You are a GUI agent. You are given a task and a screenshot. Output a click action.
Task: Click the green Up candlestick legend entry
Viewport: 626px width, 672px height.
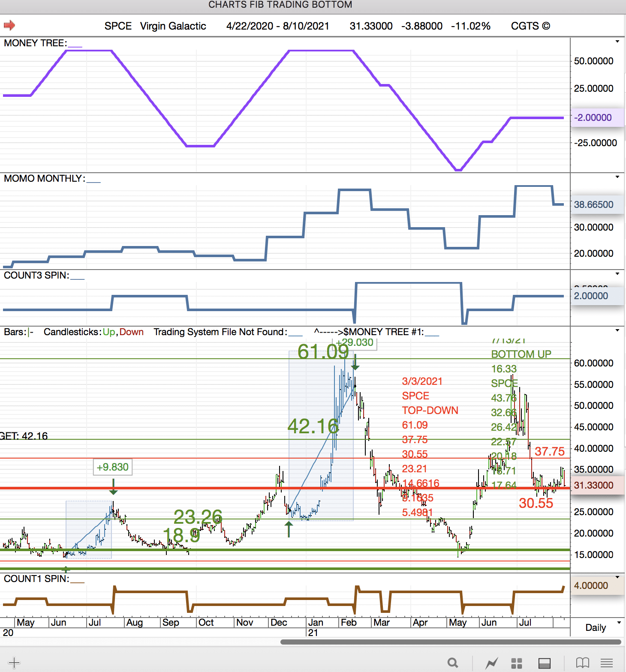click(109, 332)
